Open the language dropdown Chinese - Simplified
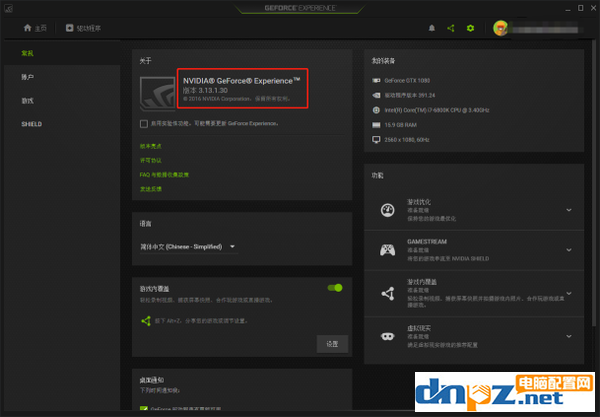 point(188,247)
